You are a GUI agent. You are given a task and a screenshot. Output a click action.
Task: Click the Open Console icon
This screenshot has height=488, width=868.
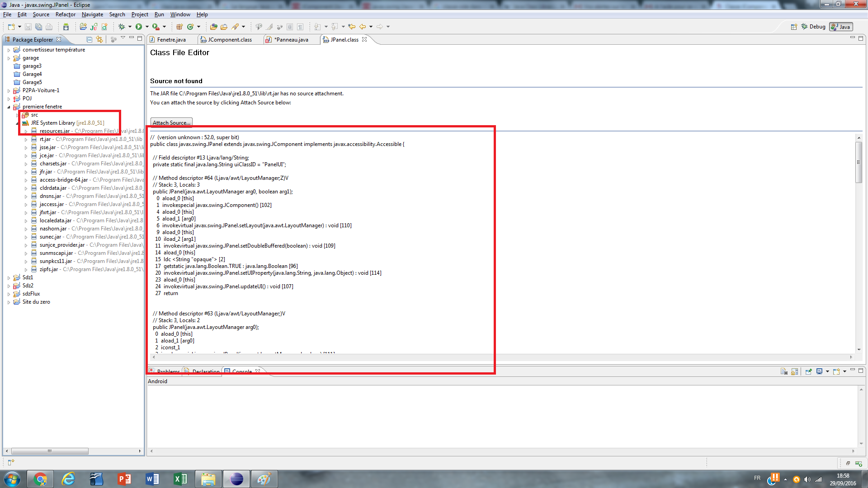pyautogui.click(x=836, y=371)
